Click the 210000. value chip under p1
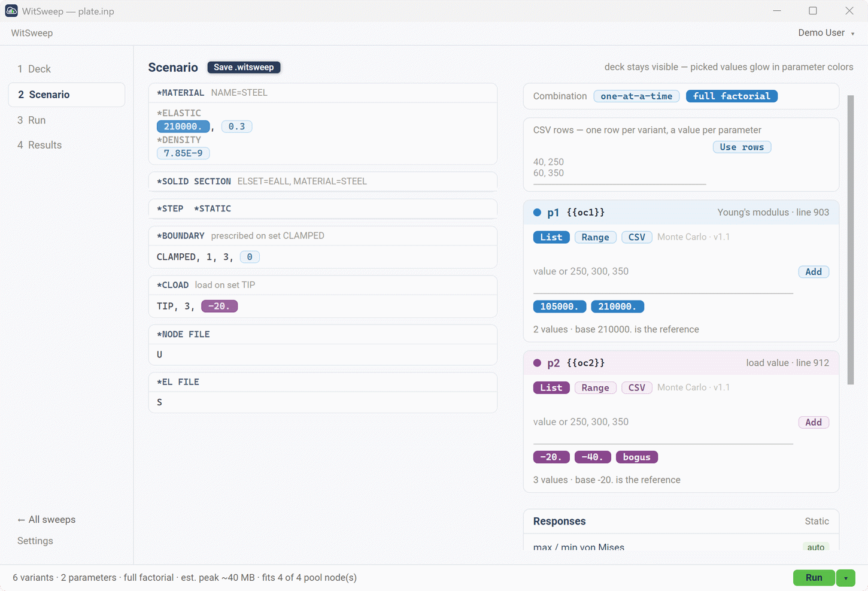 617,307
